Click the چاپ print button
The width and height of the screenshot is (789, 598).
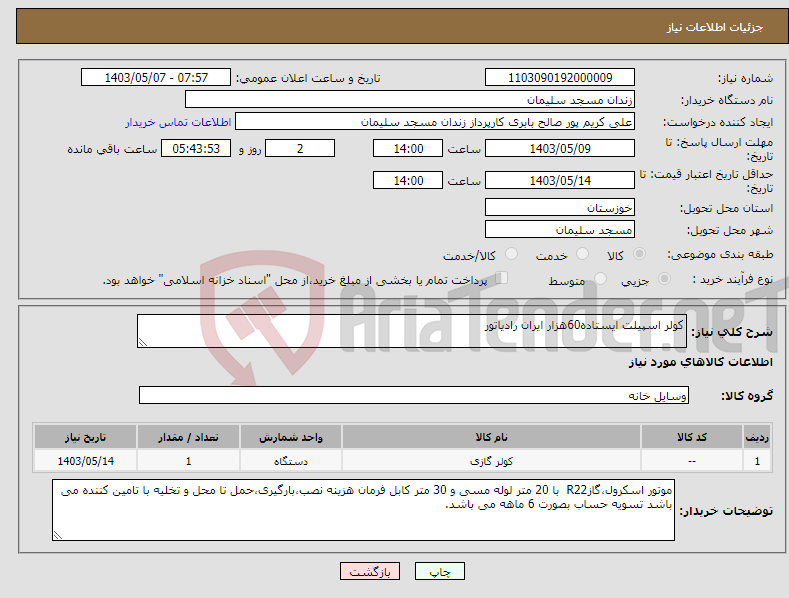click(x=440, y=571)
